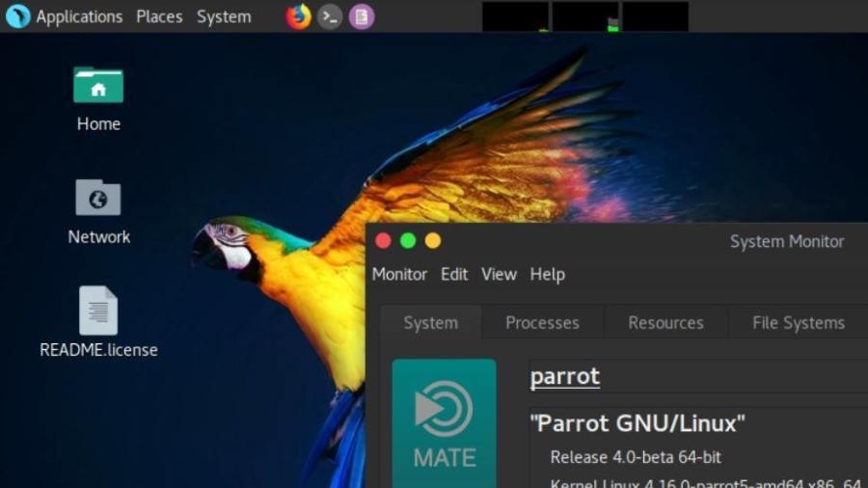This screenshot has width=868, height=488.
Task: Open the purple text editor launcher
Action: pos(362,16)
